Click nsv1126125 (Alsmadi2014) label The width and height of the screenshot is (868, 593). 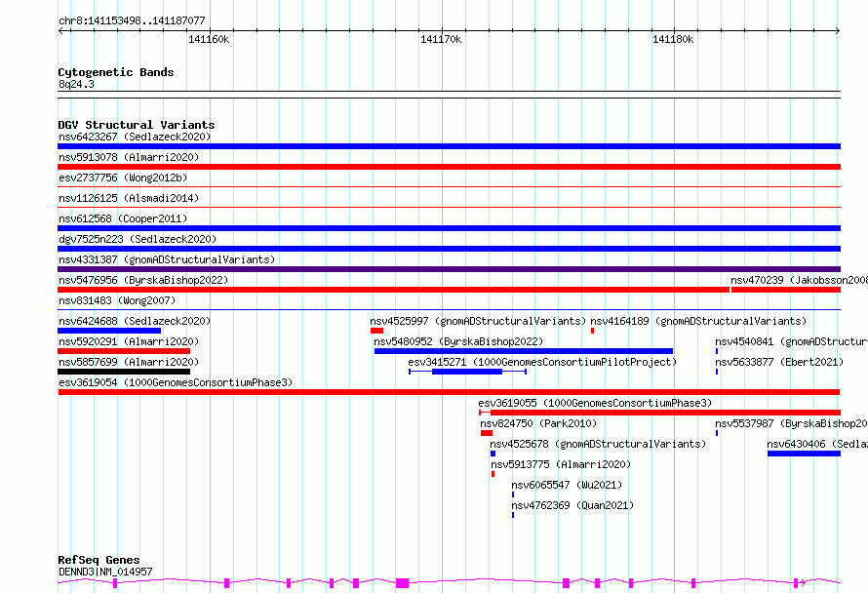point(129,198)
